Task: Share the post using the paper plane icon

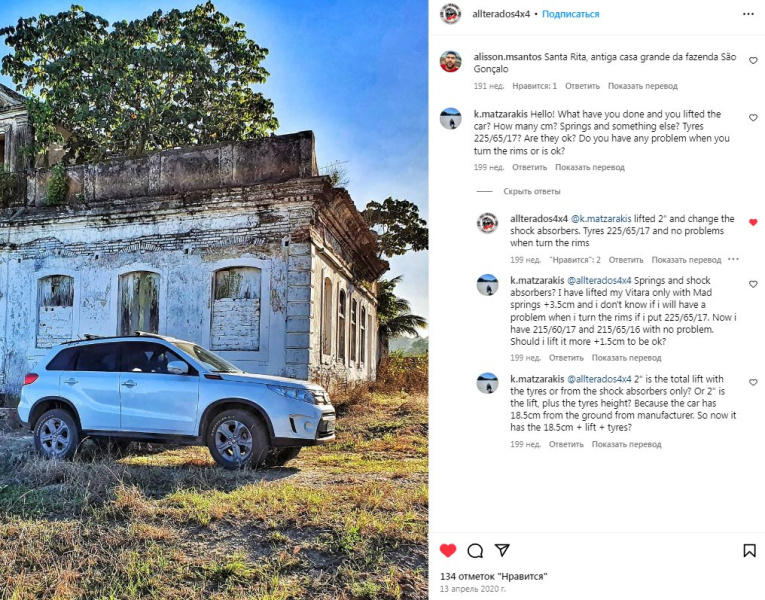Action: (x=502, y=550)
